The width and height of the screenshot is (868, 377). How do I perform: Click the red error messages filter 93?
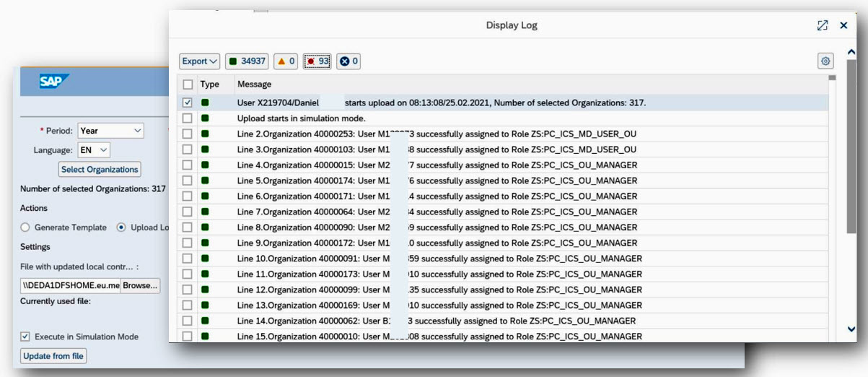[317, 61]
